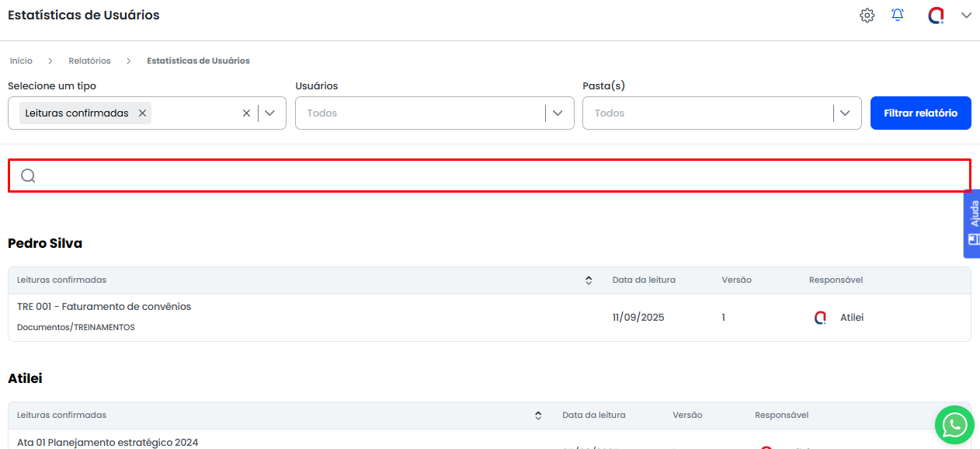980x449 pixels.
Task: Open the Ajuda help side tab
Action: point(971,223)
